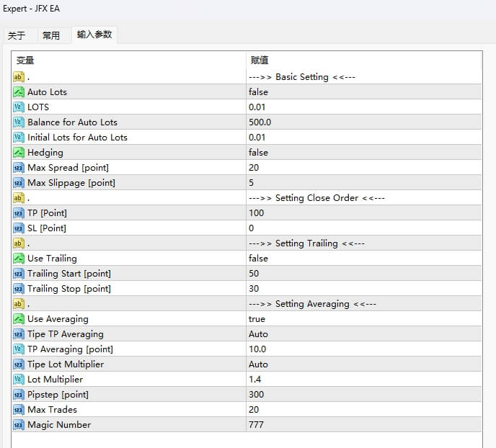Click the Trailing Start integer icon
The height and width of the screenshot is (448, 496).
tap(19, 274)
